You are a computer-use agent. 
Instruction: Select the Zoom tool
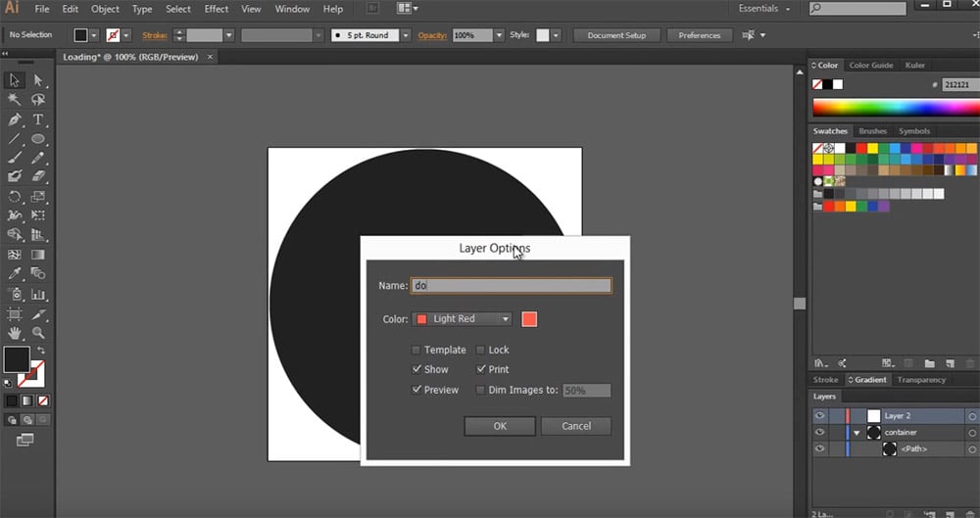38,333
